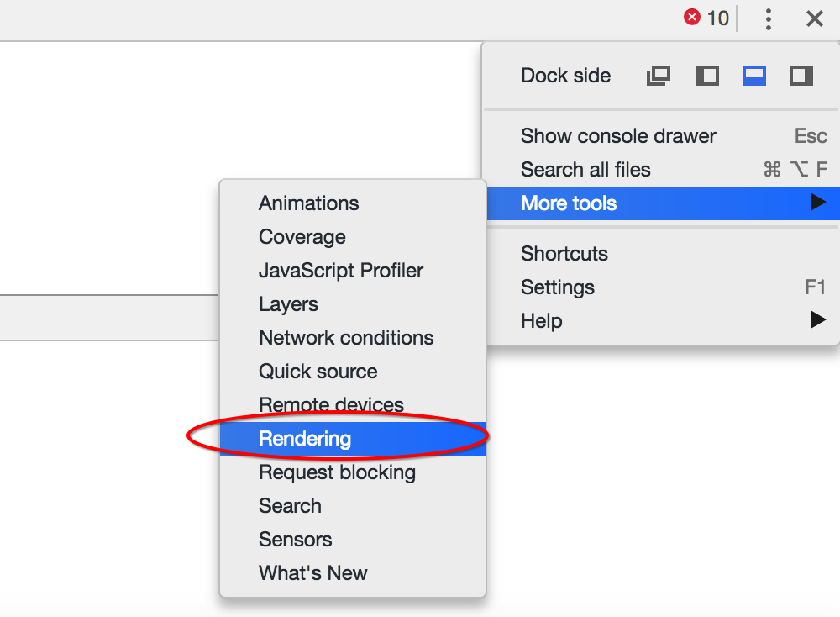This screenshot has width=840, height=617.
Task: Open the JavaScript Profiler
Action: click(x=340, y=271)
